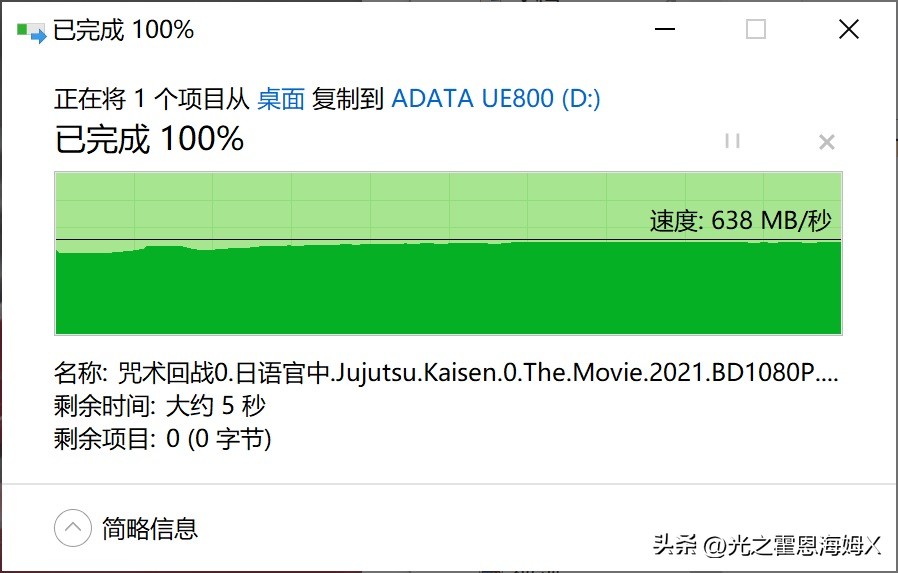The image size is (898, 573).
Task: Pause the file copy operation
Action: point(732,141)
